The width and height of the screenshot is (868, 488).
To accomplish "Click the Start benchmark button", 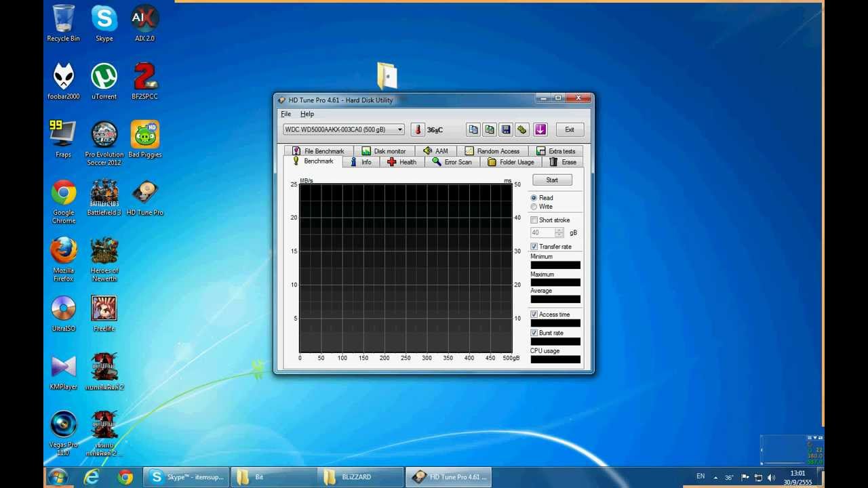I will pos(552,180).
